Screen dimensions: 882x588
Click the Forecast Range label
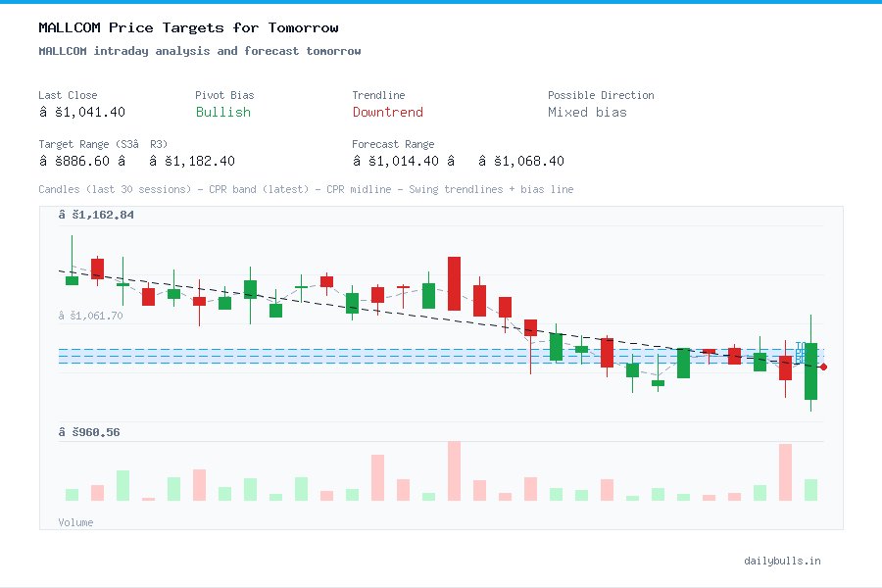click(393, 144)
